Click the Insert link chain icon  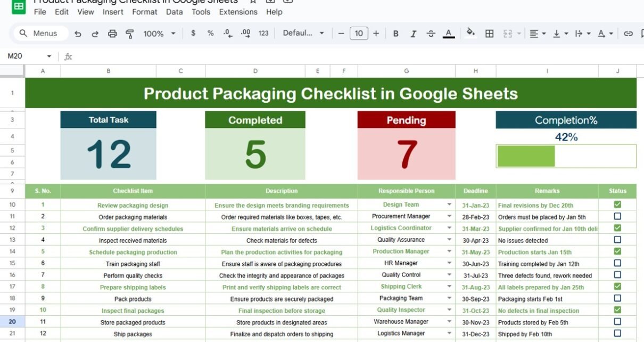628,33
